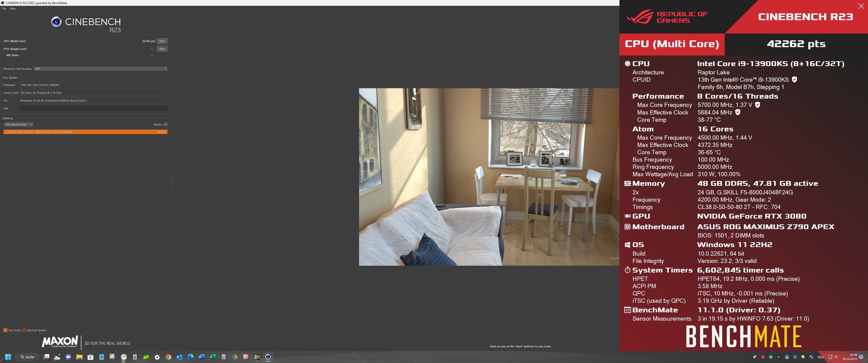Click the Info input field
Image resolution: width=868 pixels, height=363 pixels.
tap(93, 108)
